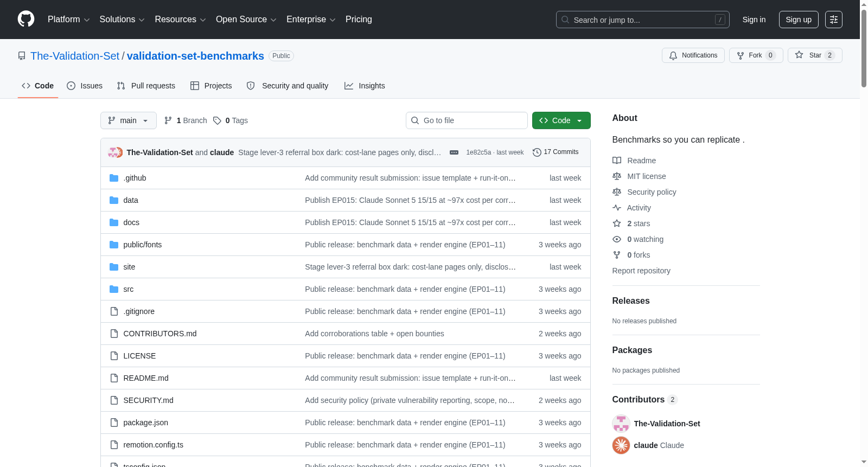Click the LICENSE file icon
868x467 pixels.
[x=114, y=356]
